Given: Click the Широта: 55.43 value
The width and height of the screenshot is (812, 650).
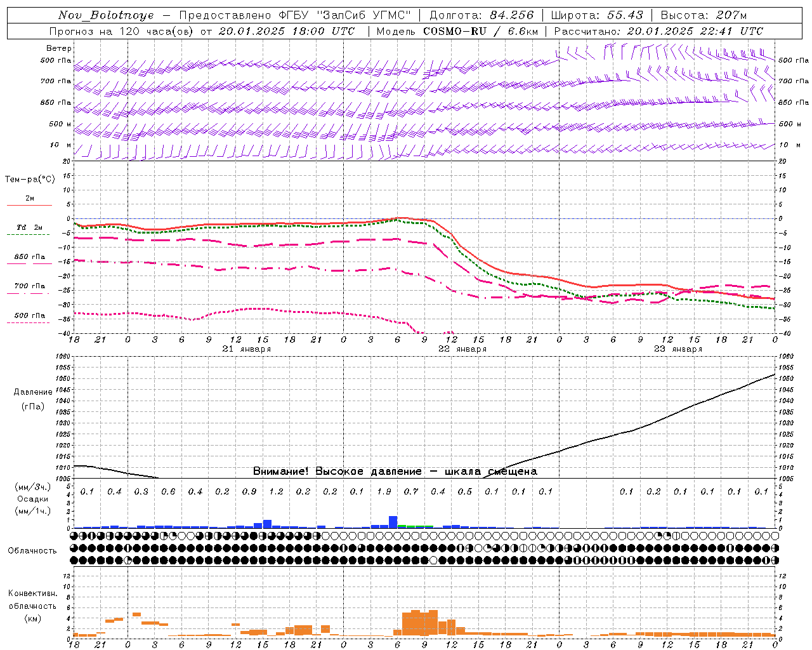Looking at the screenshot, I should pyautogui.click(x=597, y=15).
